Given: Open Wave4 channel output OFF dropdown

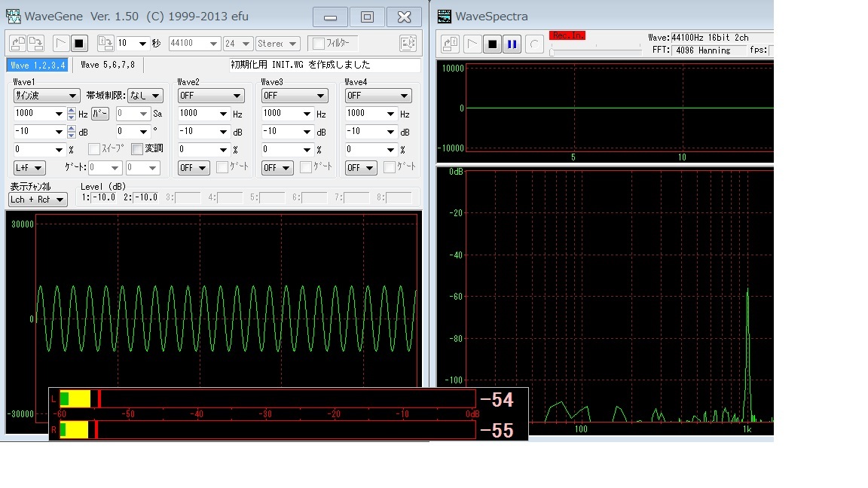Looking at the screenshot, I should 361,168.
